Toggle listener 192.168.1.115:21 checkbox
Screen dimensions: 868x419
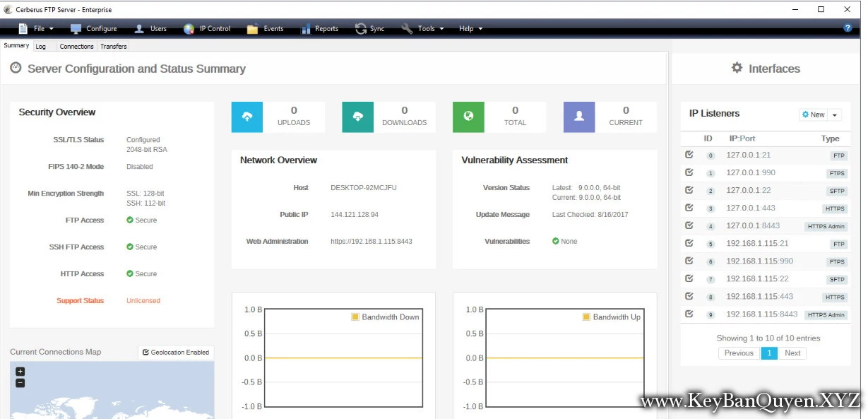689,242
